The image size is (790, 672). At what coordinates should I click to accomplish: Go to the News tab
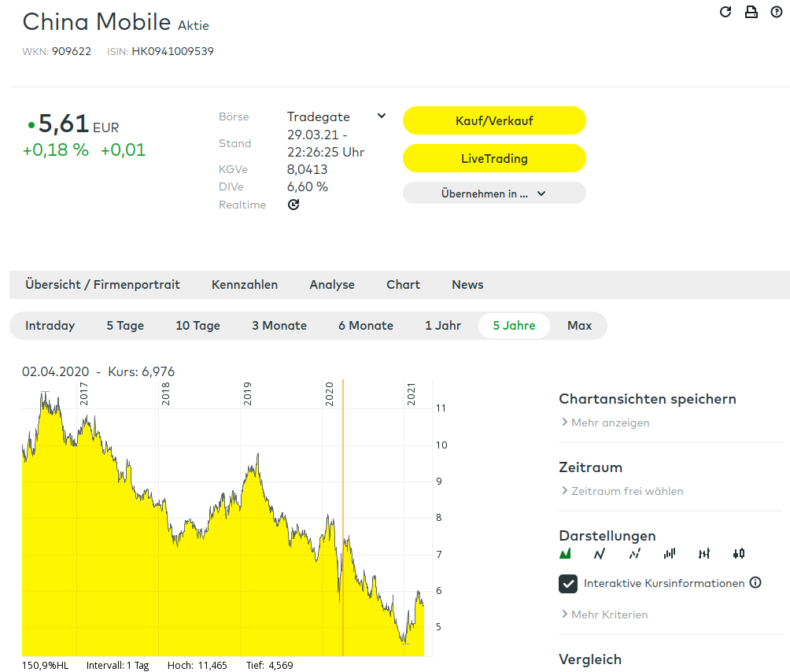pyautogui.click(x=467, y=285)
